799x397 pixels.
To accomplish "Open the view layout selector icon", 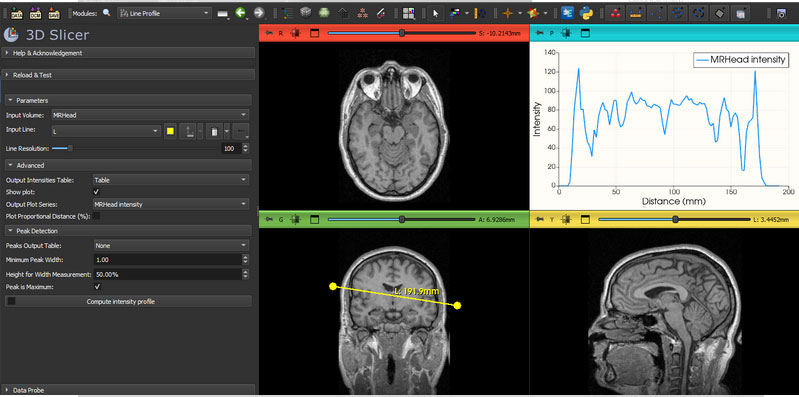I will [408, 13].
